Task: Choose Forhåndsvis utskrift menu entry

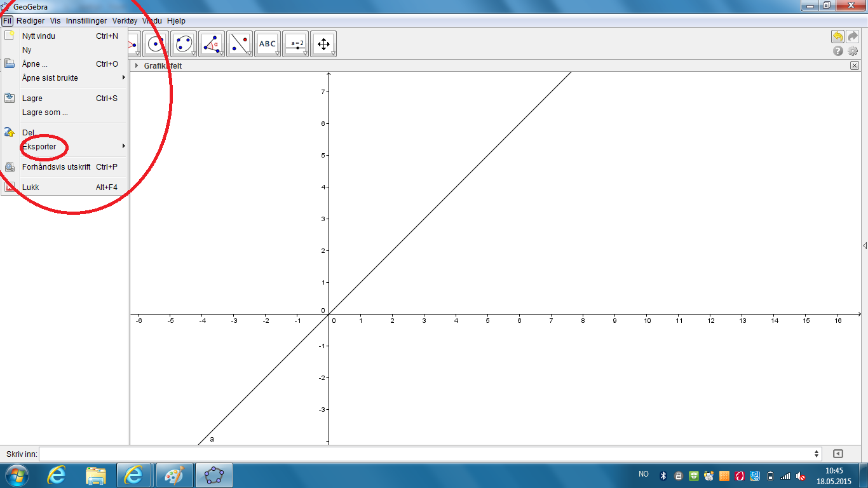Action: (56, 167)
